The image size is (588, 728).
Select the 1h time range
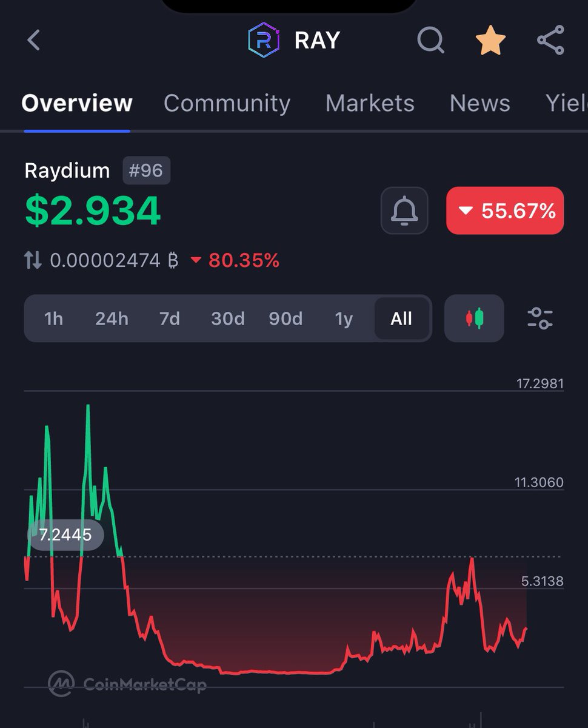(x=53, y=318)
